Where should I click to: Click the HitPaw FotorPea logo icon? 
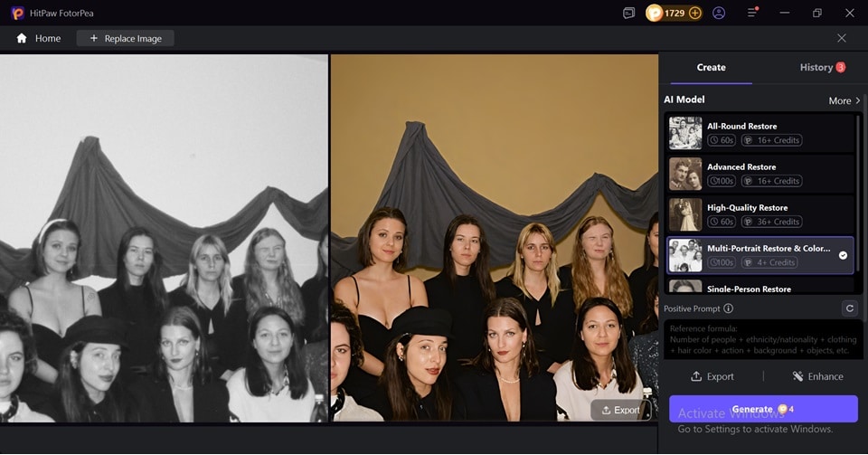[18, 14]
